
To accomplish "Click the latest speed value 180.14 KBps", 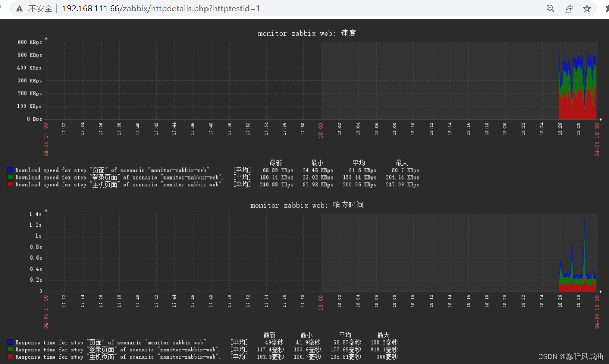I will pos(277,178).
